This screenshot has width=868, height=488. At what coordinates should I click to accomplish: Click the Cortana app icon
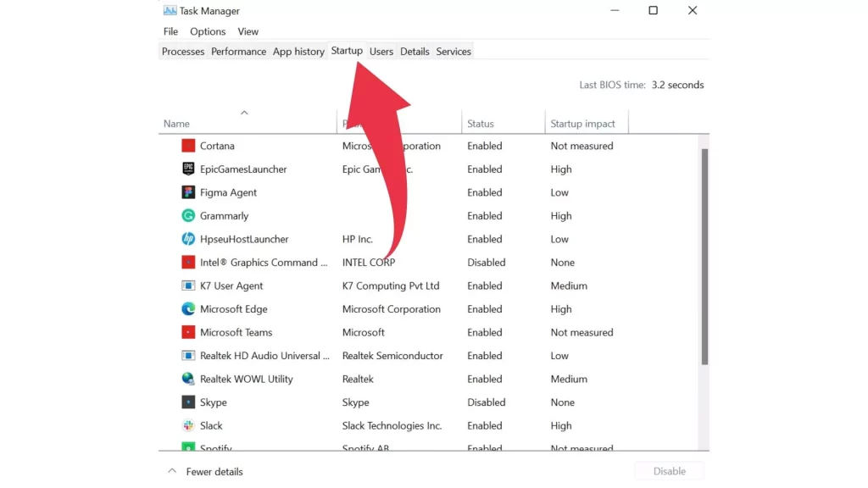(188, 146)
